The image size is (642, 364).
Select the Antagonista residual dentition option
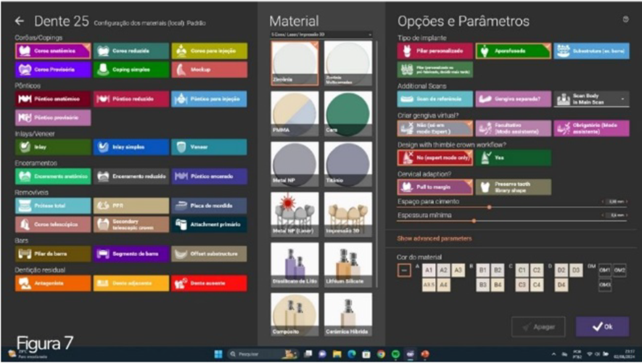click(53, 284)
